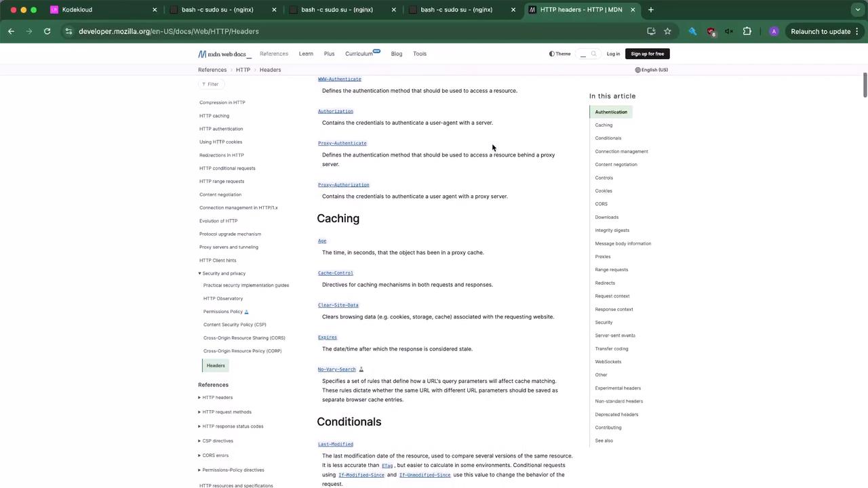Open Compression in HTTP sidebar link
Viewport: 868px width, 488px height.
click(x=222, y=103)
